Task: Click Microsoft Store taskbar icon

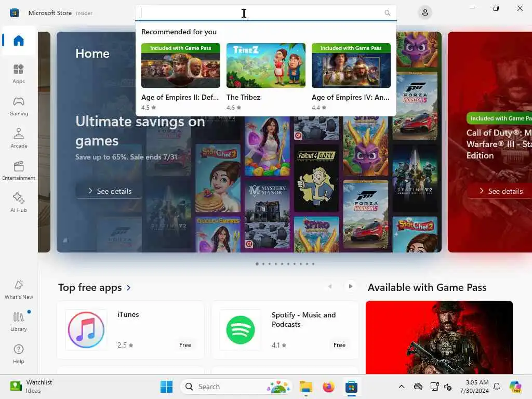Action: point(351,387)
